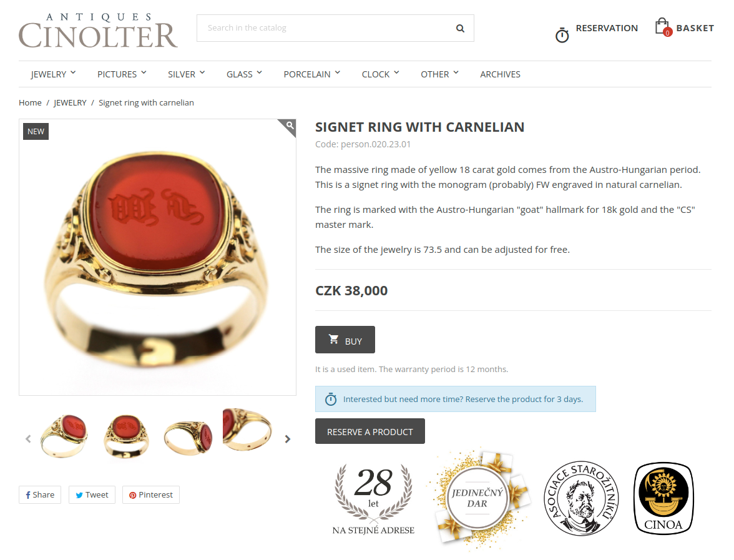Go to Home breadcrumb link
Screen dimensions: 734x560
point(30,102)
